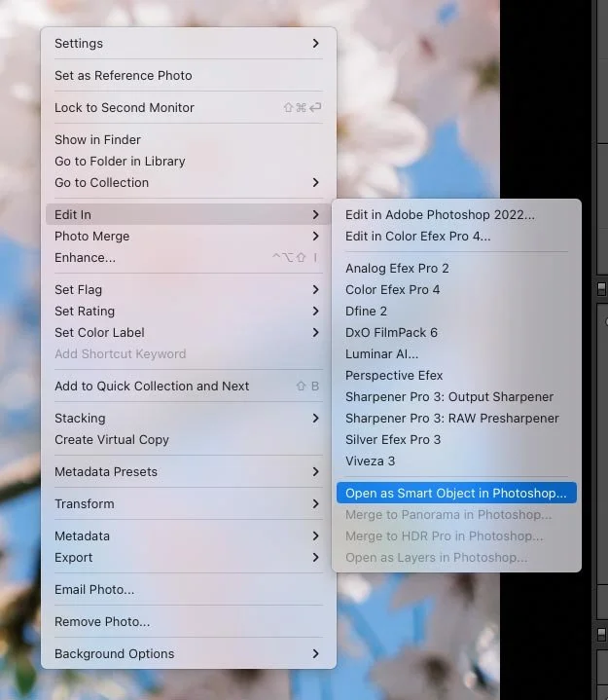Choose Create Virtual Copy
This screenshot has width=608, height=700.
189,440
